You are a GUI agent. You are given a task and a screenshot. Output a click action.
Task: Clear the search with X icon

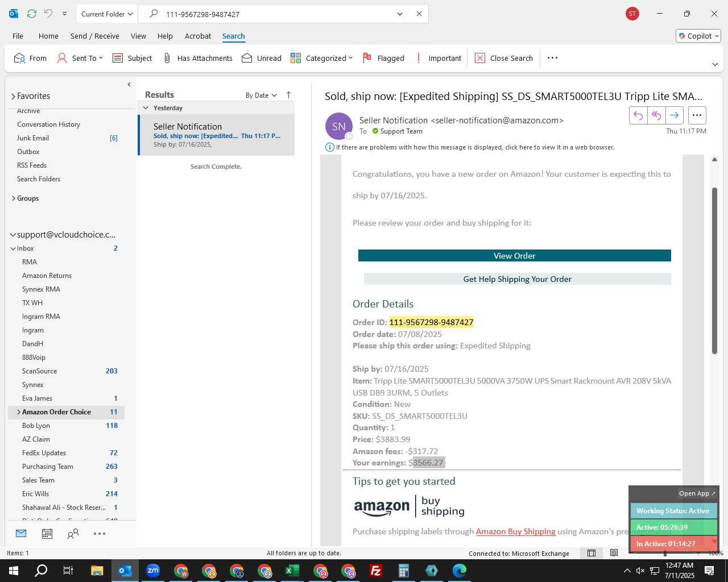(419, 14)
